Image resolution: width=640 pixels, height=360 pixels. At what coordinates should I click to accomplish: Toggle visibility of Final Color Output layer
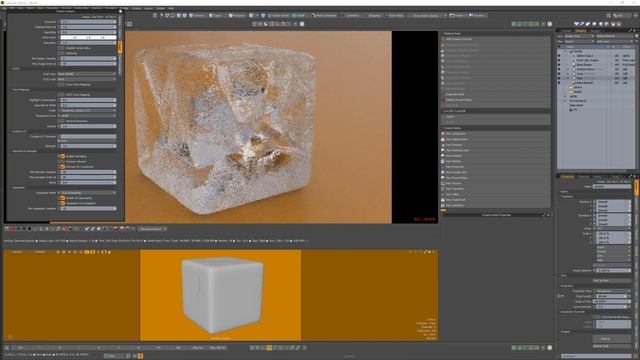pos(559,60)
